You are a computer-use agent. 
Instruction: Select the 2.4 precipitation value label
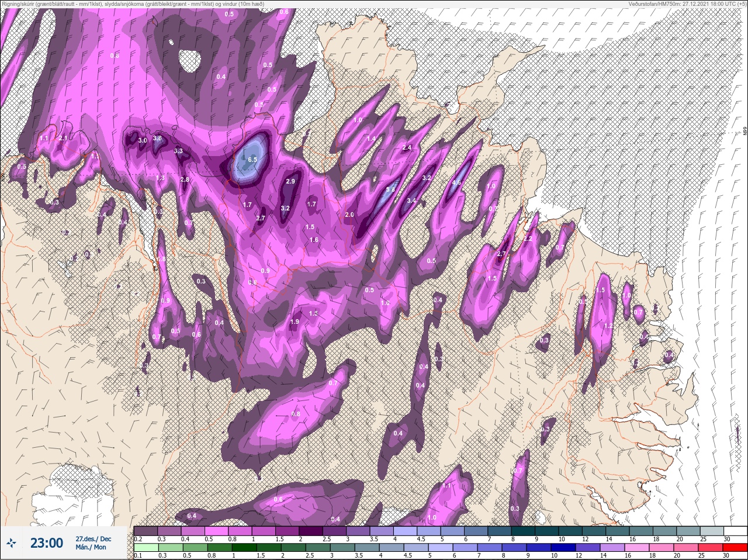[407, 148]
